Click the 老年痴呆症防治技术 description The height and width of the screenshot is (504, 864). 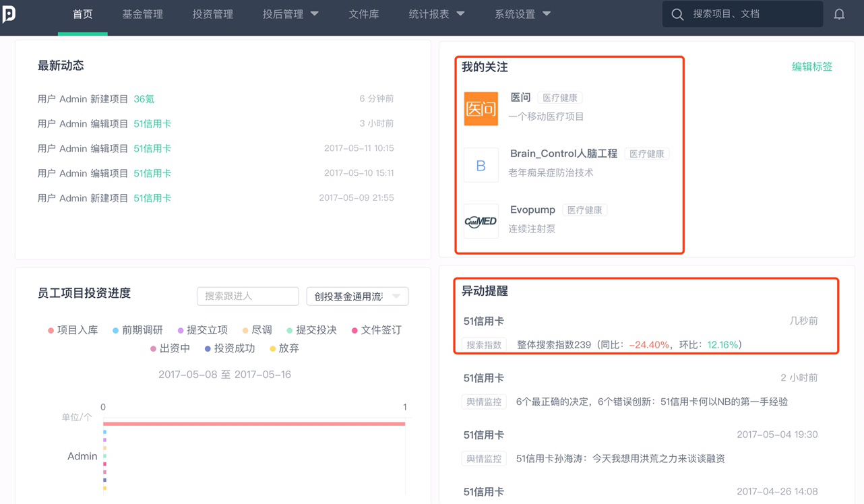pos(551,172)
